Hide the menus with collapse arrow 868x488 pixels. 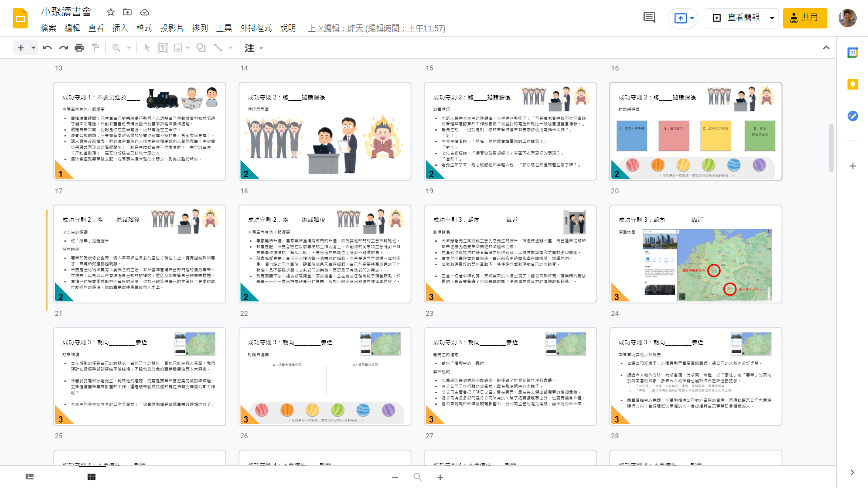[x=826, y=48]
